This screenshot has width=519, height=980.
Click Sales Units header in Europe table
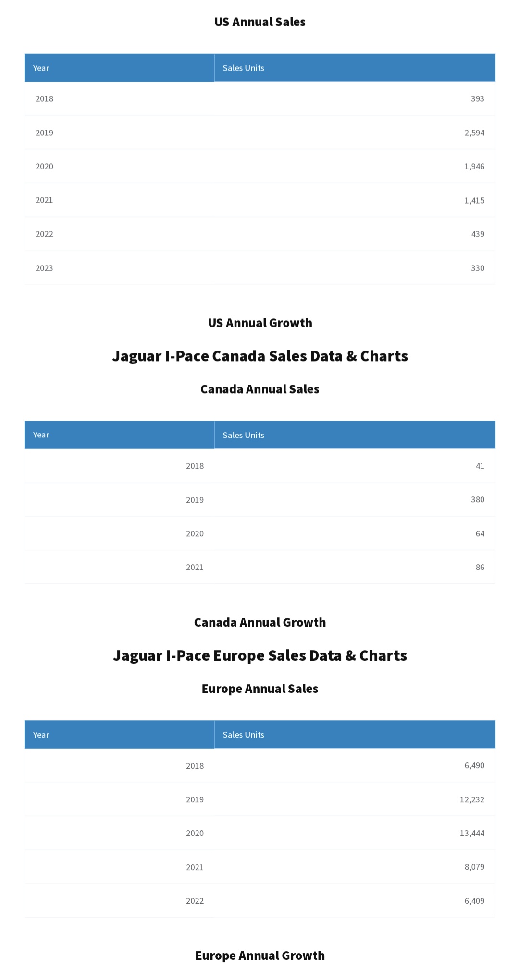pyautogui.click(x=243, y=735)
